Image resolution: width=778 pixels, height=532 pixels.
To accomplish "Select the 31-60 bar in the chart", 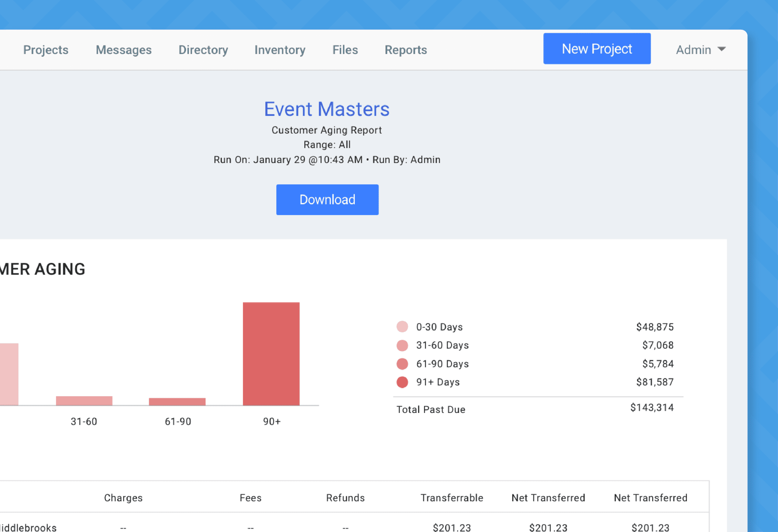I will tap(84, 401).
